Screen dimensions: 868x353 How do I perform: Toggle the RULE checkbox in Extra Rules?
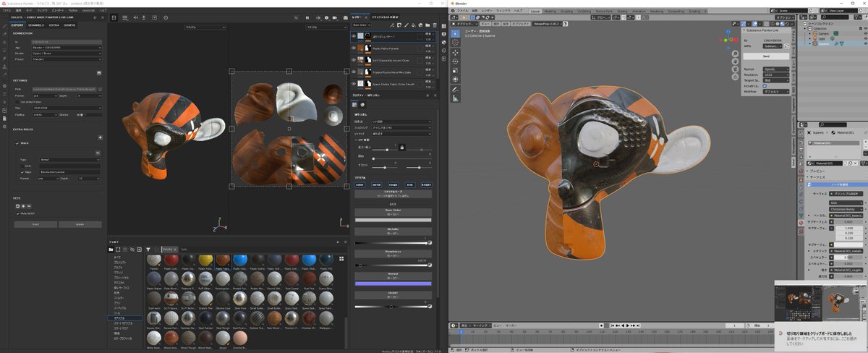pos(16,143)
